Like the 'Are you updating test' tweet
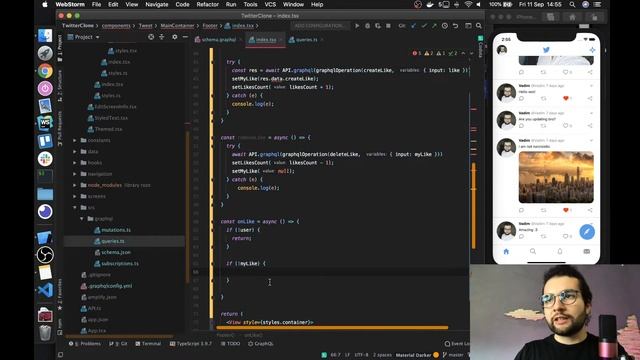Viewport: 640px width, 360px height. [566, 126]
